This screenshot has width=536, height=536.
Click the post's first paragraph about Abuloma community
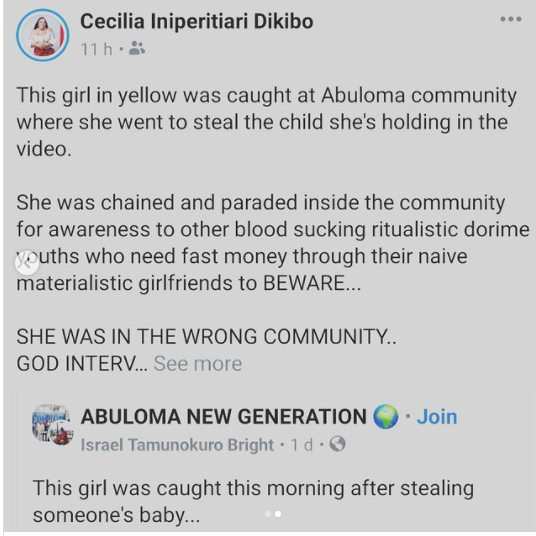[x=267, y=122]
